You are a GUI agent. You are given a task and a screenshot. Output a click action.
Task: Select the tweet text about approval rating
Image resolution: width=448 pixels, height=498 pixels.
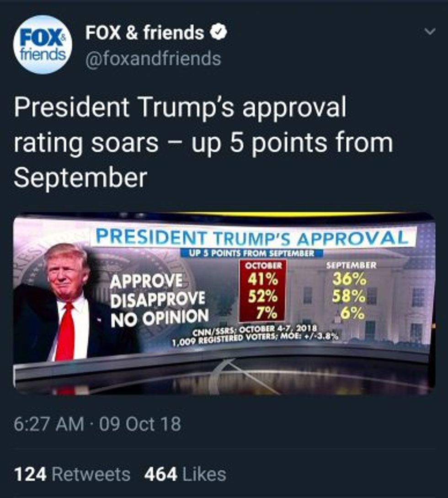pyautogui.click(x=203, y=142)
